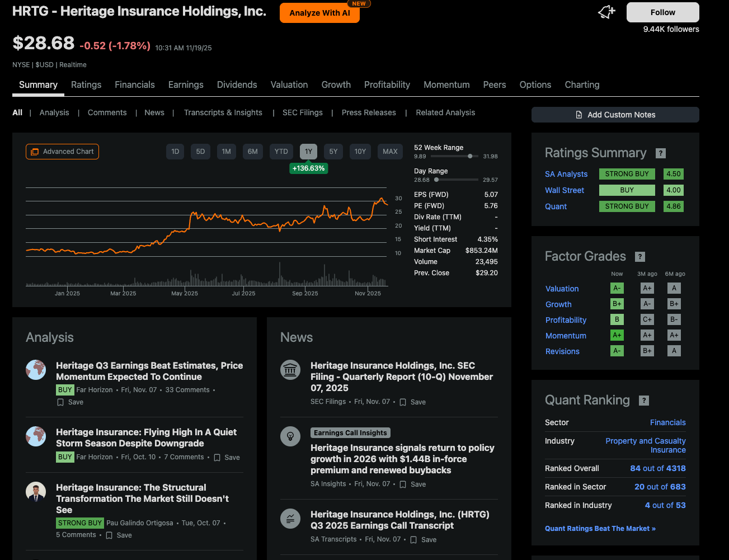
Task: Open the Financials sector link
Action: click(x=668, y=422)
